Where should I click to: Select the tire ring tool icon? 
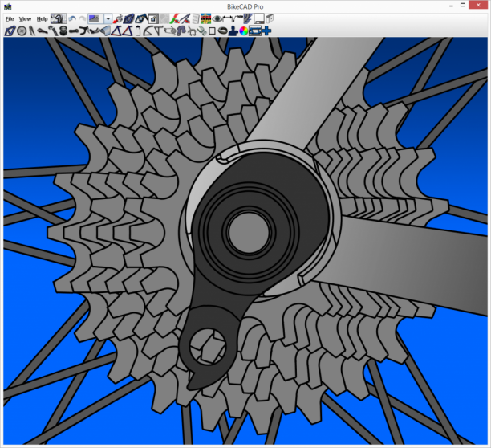(x=222, y=31)
